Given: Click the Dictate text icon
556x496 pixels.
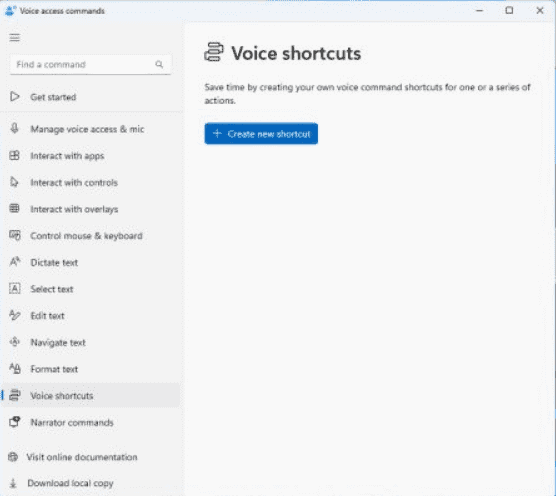Looking at the screenshot, I should coord(15,262).
